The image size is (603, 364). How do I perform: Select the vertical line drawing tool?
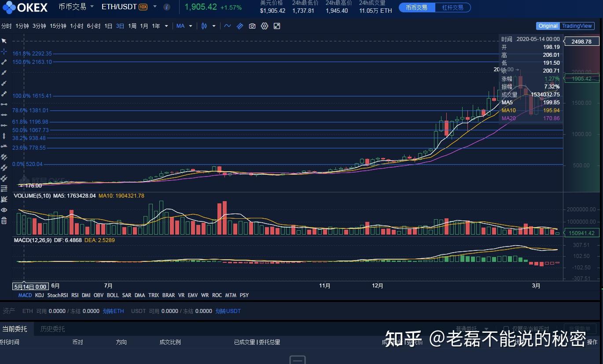[4, 136]
